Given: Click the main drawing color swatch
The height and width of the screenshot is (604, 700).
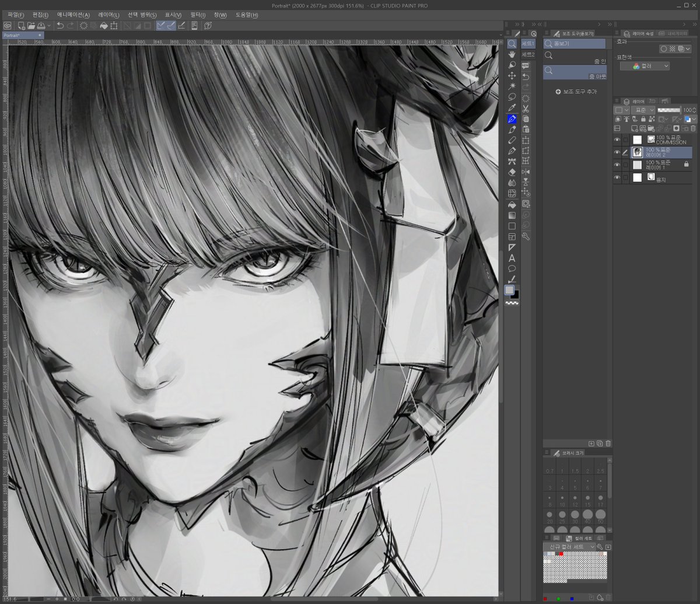Looking at the screenshot, I should click(x=510, y=290).
